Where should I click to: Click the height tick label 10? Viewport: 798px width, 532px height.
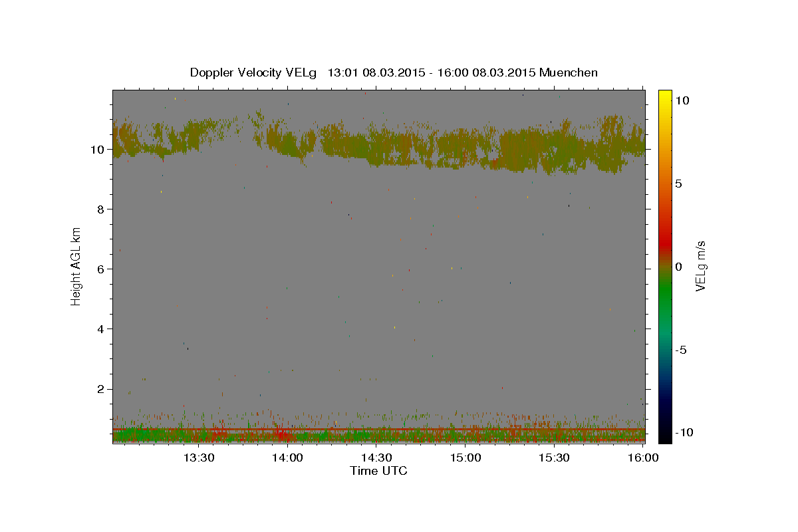[x=98, y=149]
